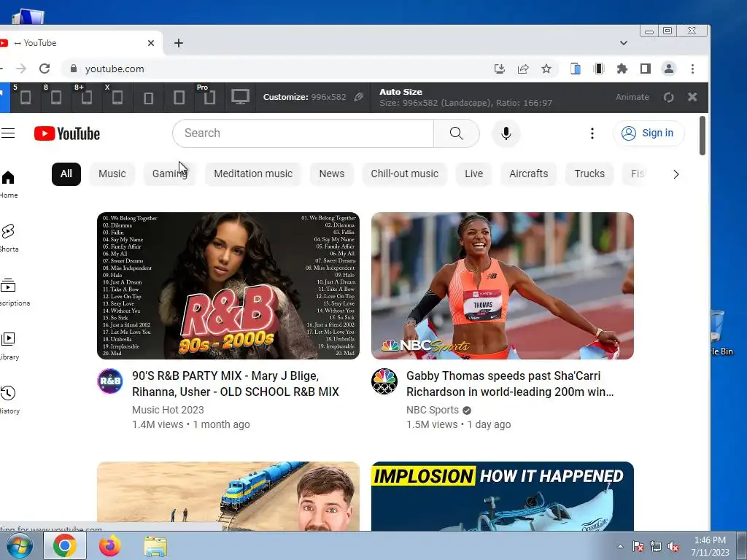This screenshot has width=747, height=560.
Task: Open the NBC Sports channel name
Action: [433, 410]
